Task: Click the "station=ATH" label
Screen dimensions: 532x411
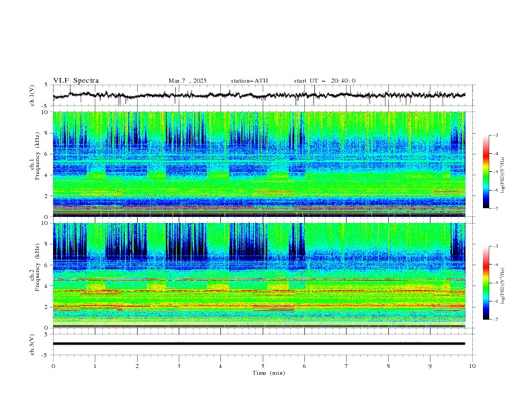Action: (x=249, y=81)
